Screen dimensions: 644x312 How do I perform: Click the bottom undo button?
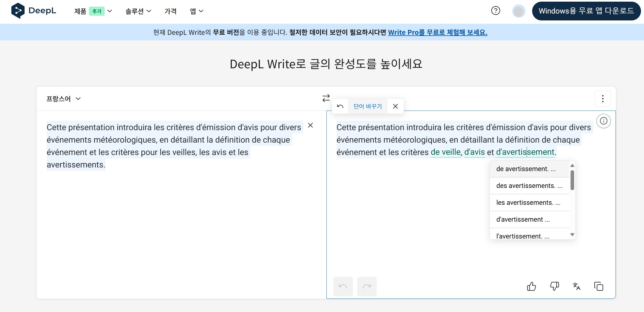point(343,287)
